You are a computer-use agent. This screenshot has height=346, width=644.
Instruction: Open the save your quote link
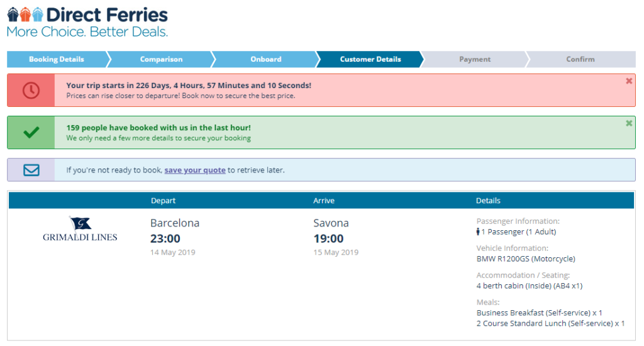click(x=195, y=170)
